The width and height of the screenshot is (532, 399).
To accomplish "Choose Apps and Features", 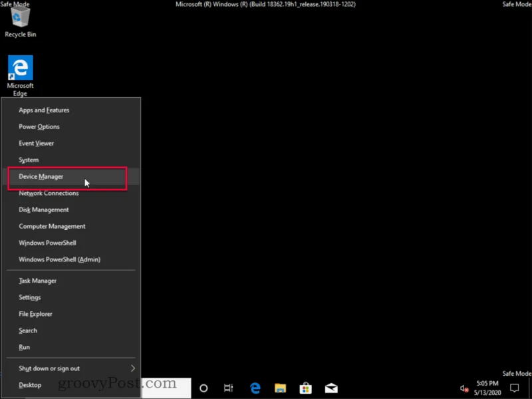I will pos(71,110).
